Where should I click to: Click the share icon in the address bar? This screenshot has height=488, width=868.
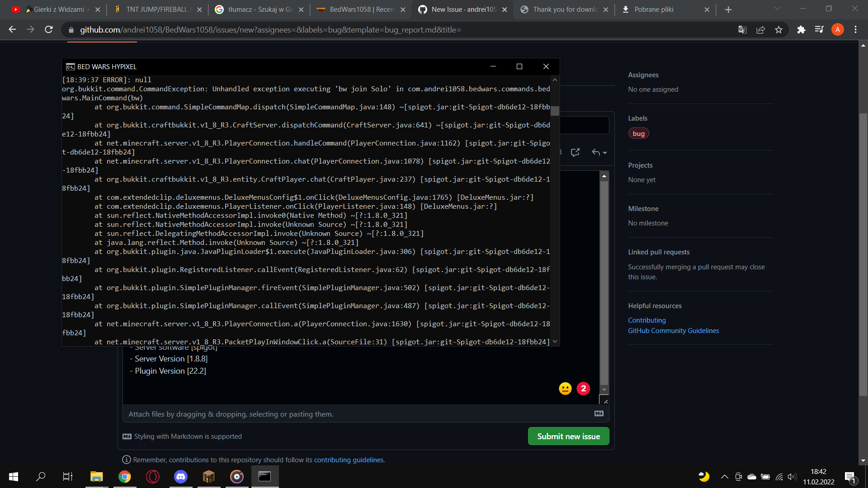[x=761, y=29]
